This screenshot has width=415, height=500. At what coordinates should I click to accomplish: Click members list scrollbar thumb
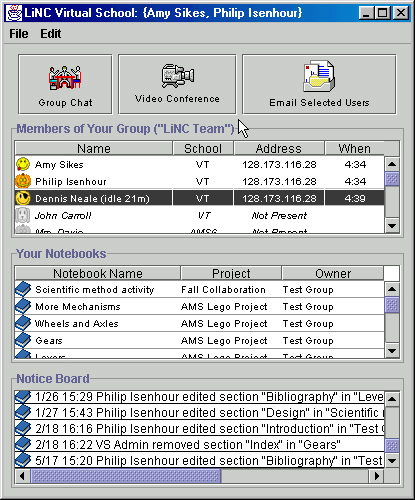[x=392, y=179]
